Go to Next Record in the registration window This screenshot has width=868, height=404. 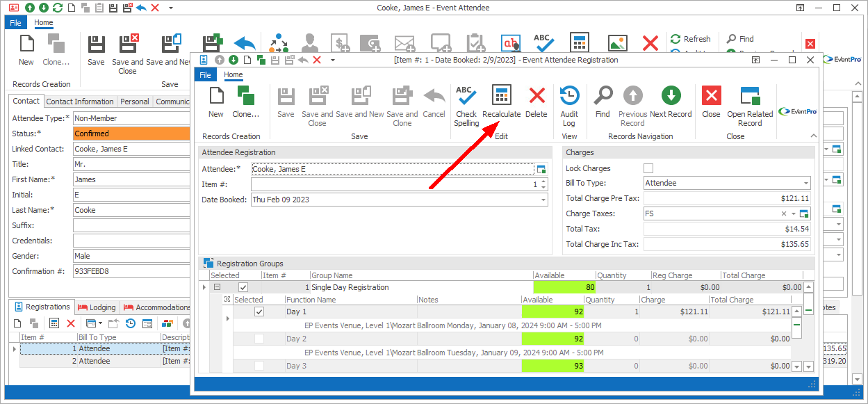point(671,102)
